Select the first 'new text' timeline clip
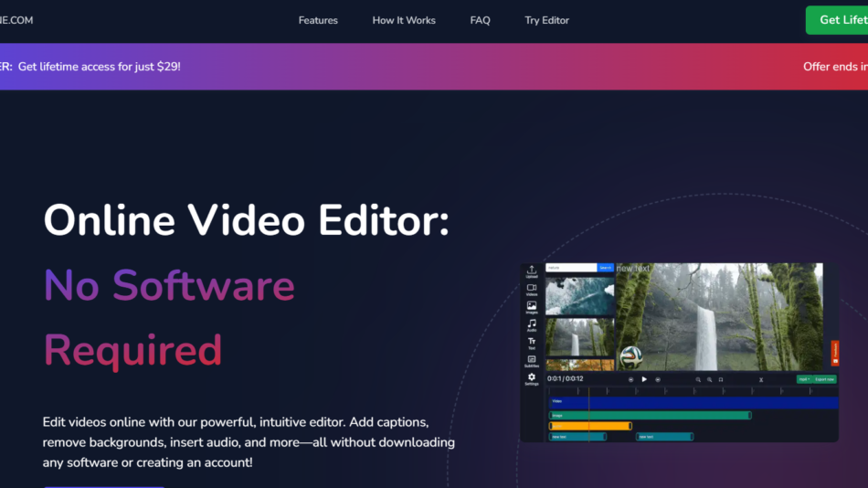Image resolution: width=868 pixels, height=488 pixels. (577, 437)
